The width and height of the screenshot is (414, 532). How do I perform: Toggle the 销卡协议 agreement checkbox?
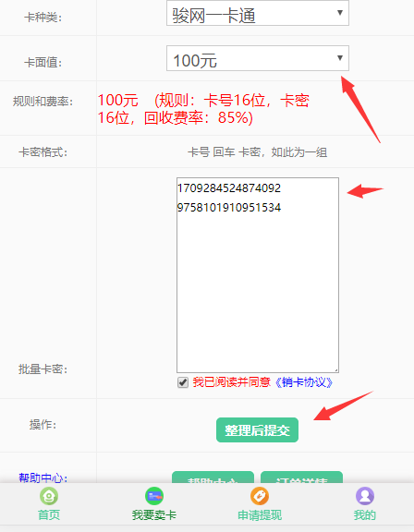[183, 382]
